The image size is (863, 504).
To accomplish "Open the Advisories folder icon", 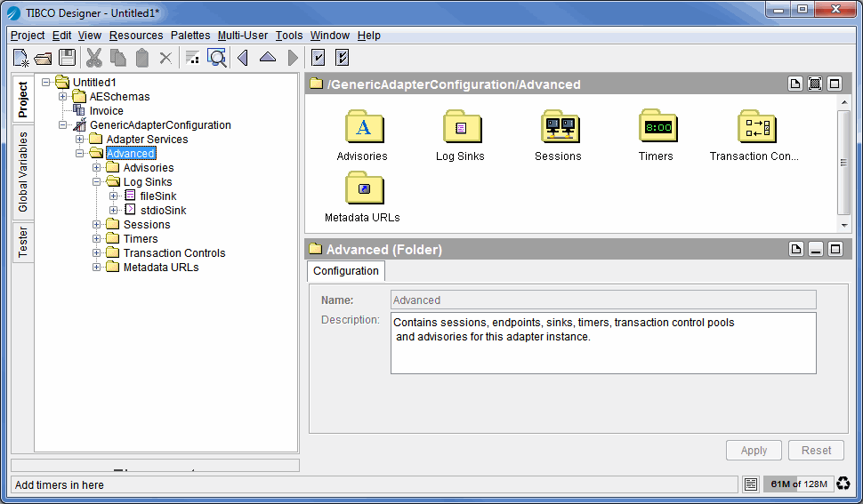I will coord(363,127).
